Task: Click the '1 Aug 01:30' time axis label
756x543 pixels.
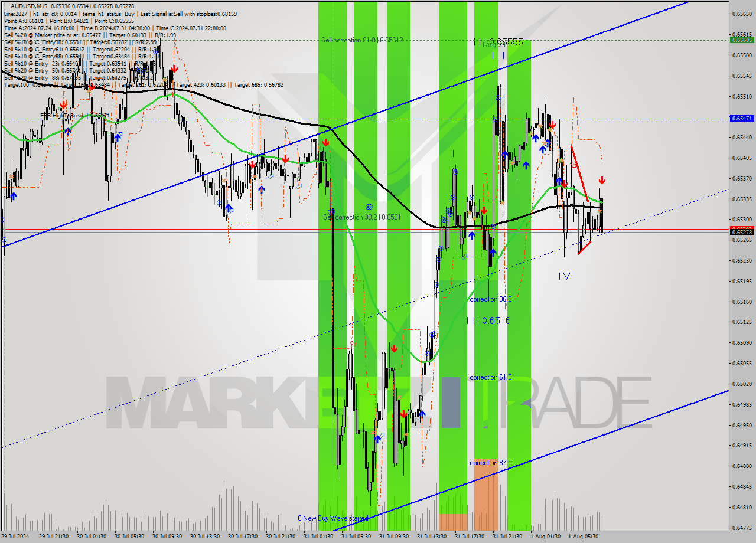Action: pos(545,537)
